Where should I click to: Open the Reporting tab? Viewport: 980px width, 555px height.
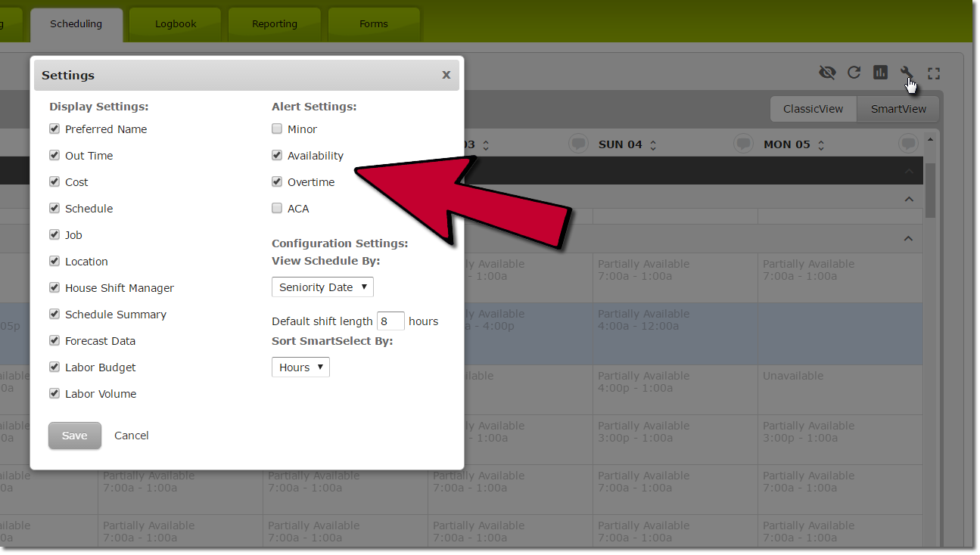pos(274,23)
